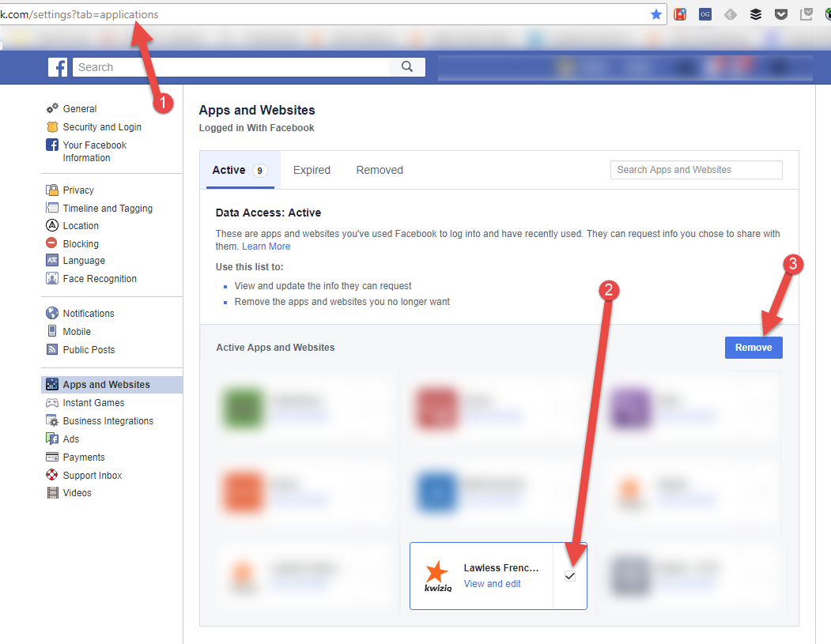This screenshot has height=644, width=831.
Task: Open the Public Posts section
Action: pos(86,349)
